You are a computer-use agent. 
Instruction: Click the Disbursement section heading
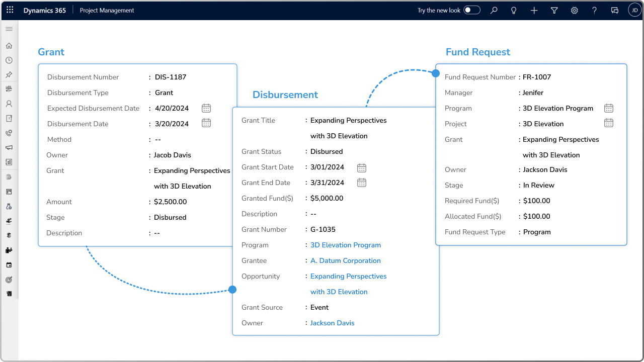click(285, 95)
